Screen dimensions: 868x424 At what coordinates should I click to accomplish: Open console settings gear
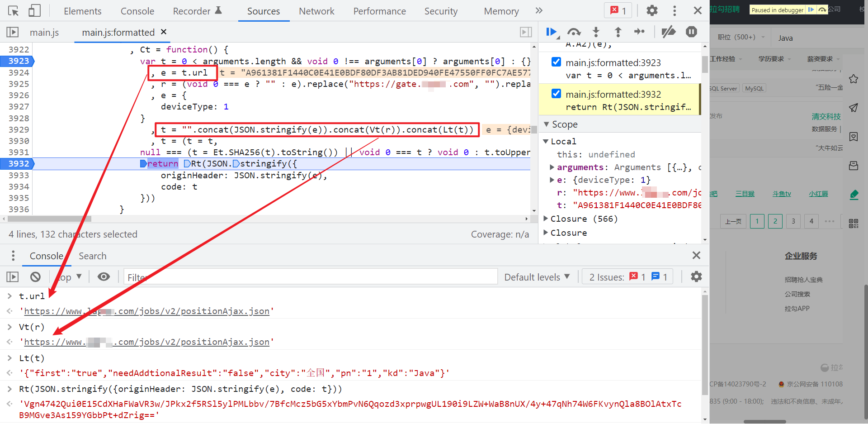pyautogui.click(x=696, y=276)
